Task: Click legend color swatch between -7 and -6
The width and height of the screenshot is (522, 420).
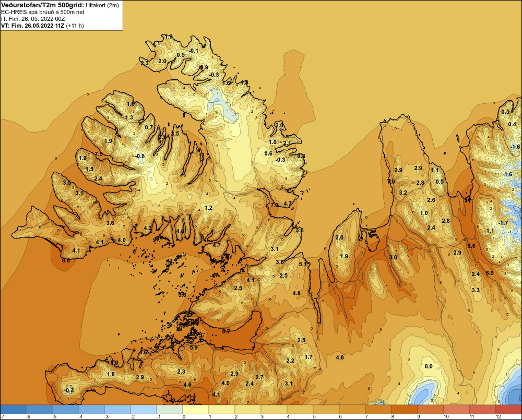Action: pyautogui.click(x=14, y=410)
